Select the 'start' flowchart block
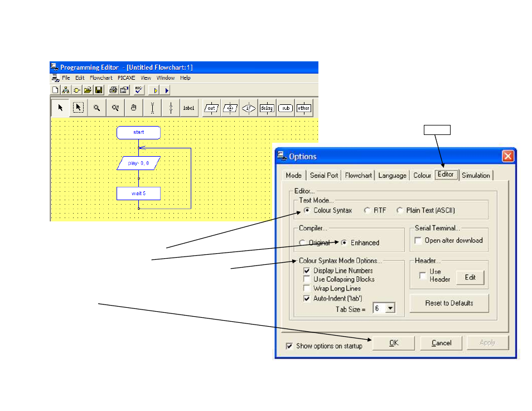Image resolution: width=532 pixels, height=411 pixels. [x=138, y=132]
